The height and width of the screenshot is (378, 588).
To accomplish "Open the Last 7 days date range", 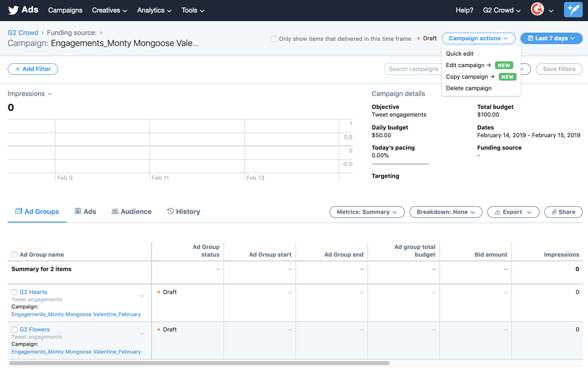I will pyautogui.click(x=551, y=38).
